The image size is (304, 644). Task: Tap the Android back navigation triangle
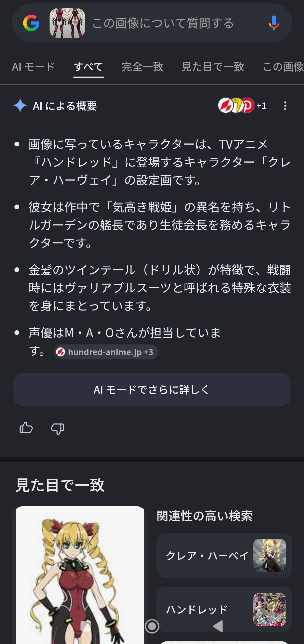pos(218,626)
